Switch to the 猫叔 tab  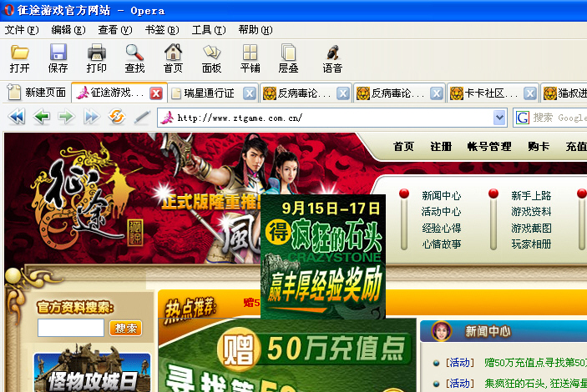(564, 93)
